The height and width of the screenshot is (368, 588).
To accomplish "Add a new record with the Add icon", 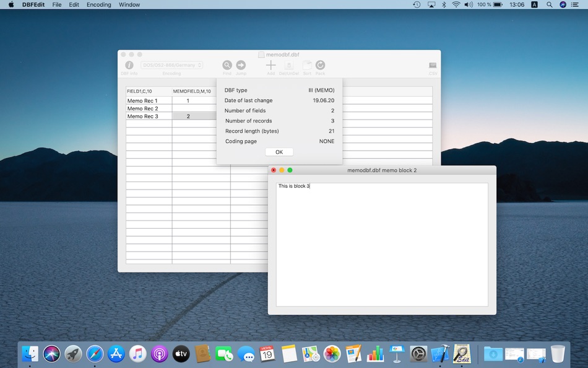I will click(x=270, y=64).
